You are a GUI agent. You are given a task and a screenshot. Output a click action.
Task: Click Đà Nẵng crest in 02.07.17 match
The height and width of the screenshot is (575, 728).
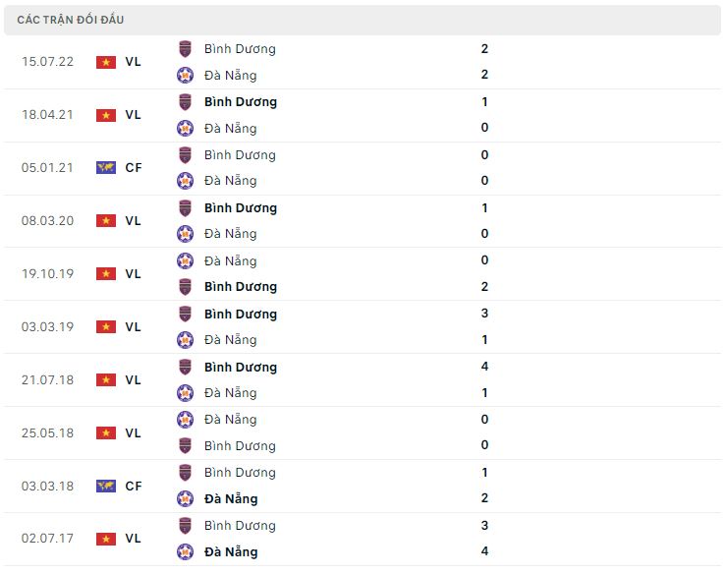[185, 552]
